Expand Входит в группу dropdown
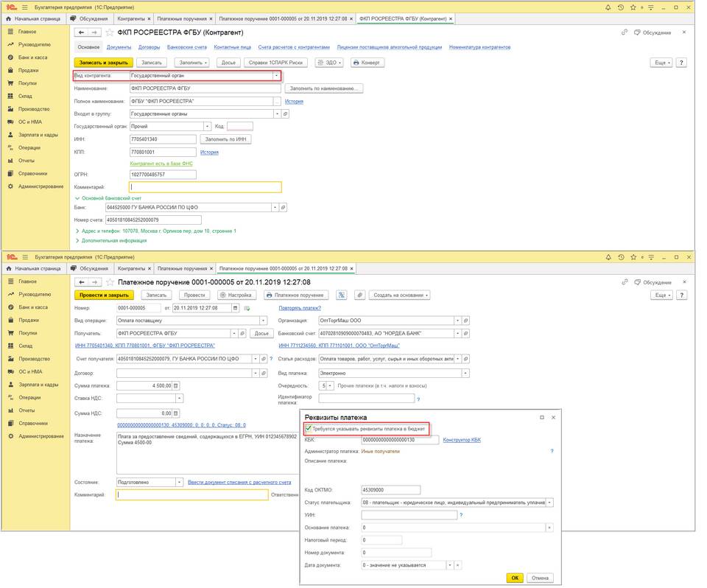The image size is (707, 588). (x=278, y=114)
